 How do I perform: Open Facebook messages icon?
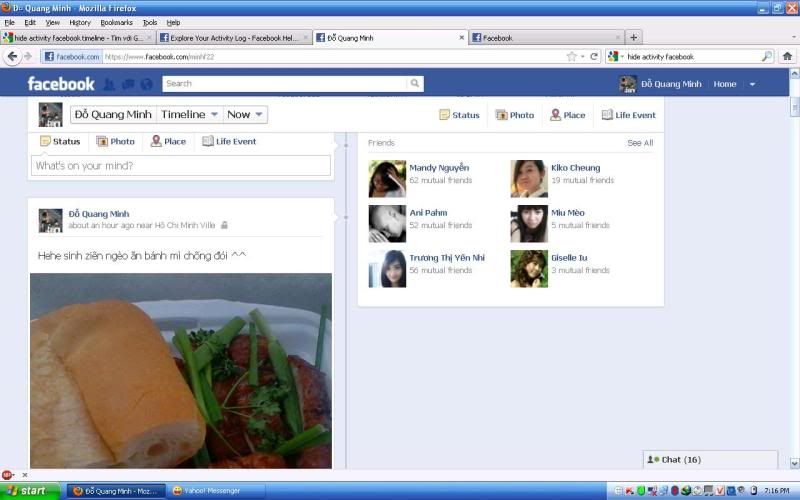(128, 84)
